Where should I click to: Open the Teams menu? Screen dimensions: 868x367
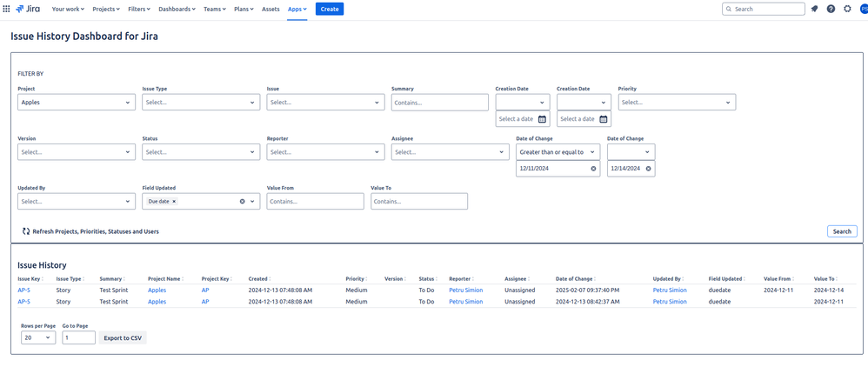point(215,9)
